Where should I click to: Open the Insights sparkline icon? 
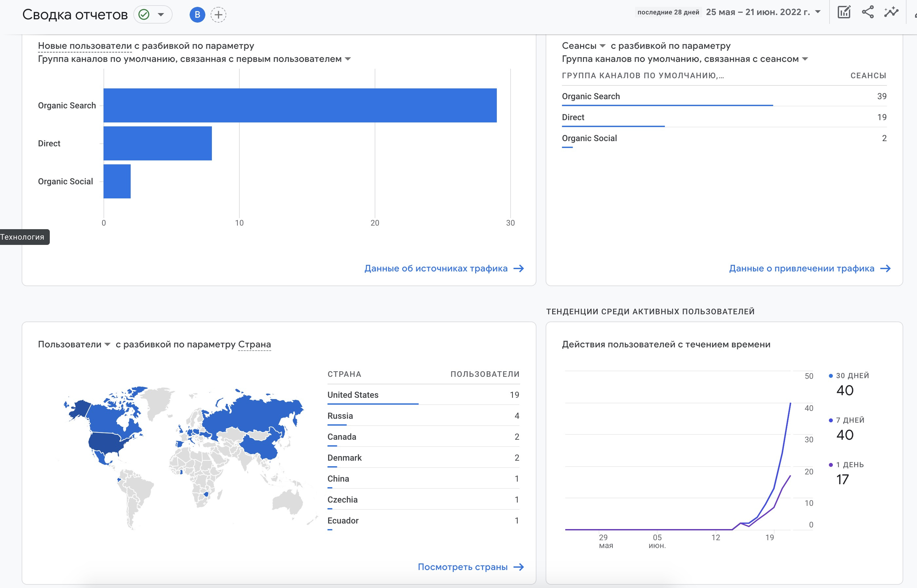point(891,12)
